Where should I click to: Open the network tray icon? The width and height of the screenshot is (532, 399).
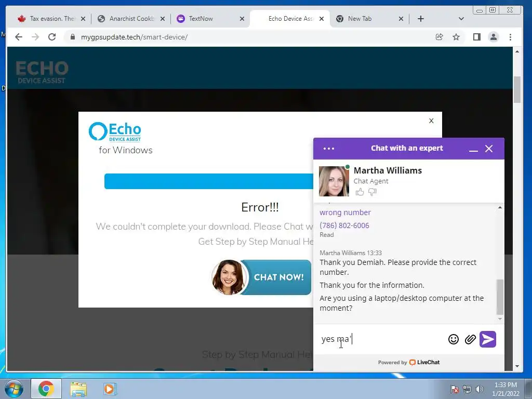pyautogui.click(x=467, y=389)
